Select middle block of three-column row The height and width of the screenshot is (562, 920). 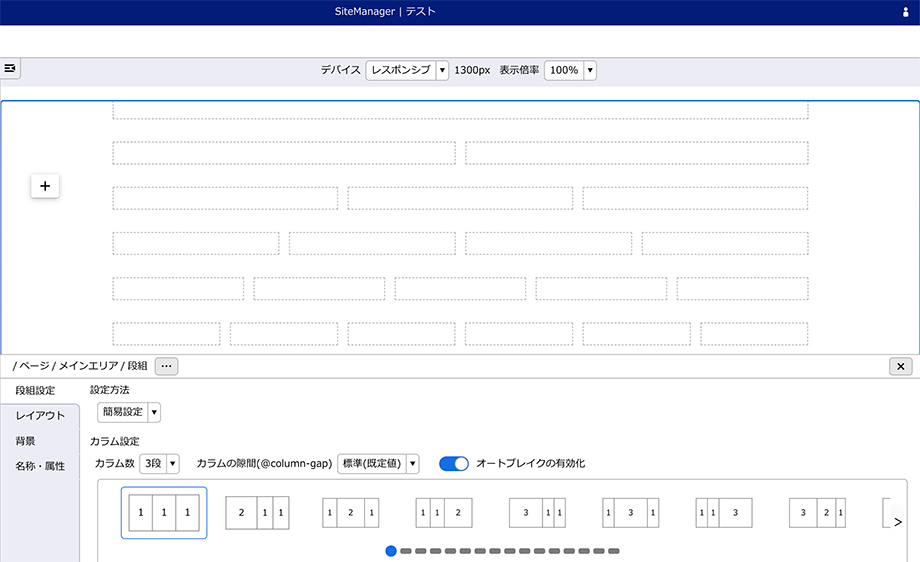point(460,198)
